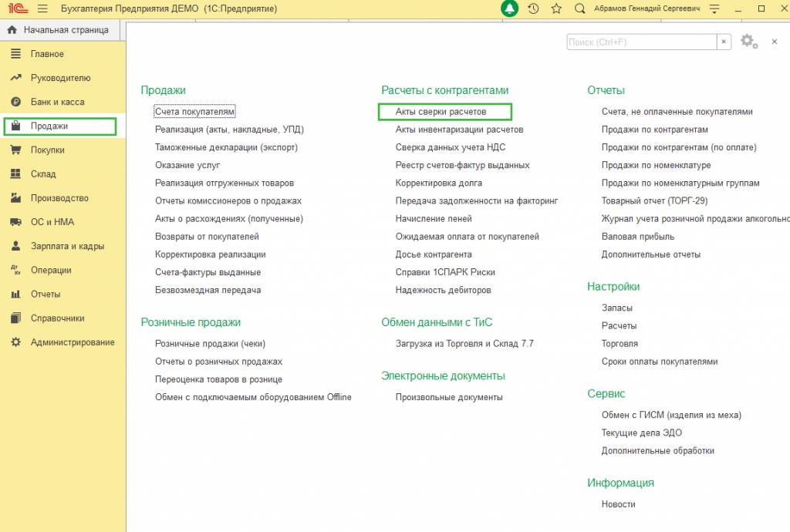Click Банк и касса coin icon
The width and height of the screenshot is (790, 532).
[16, 102]
